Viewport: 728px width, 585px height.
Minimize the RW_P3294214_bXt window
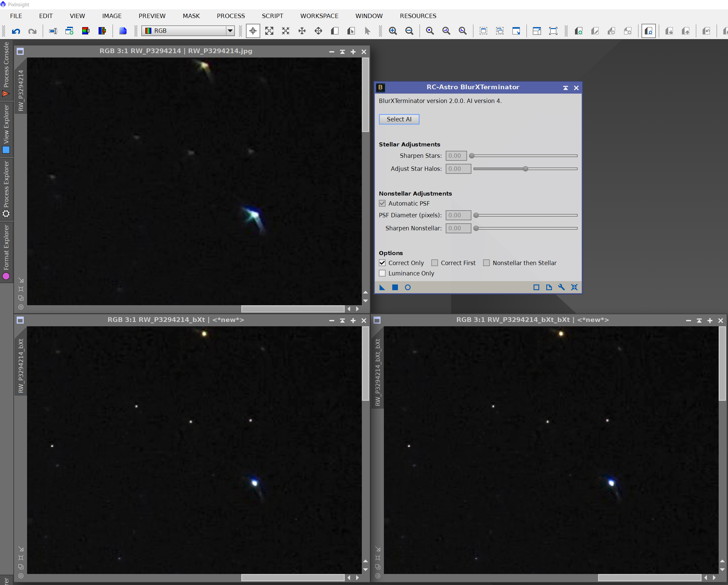pyautogui.click(x=331, y=321)
